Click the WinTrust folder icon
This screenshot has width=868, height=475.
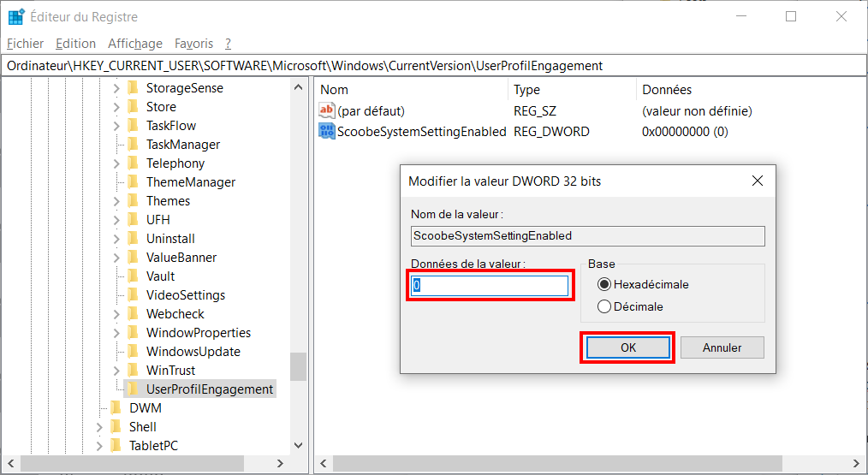pos(133,371)
